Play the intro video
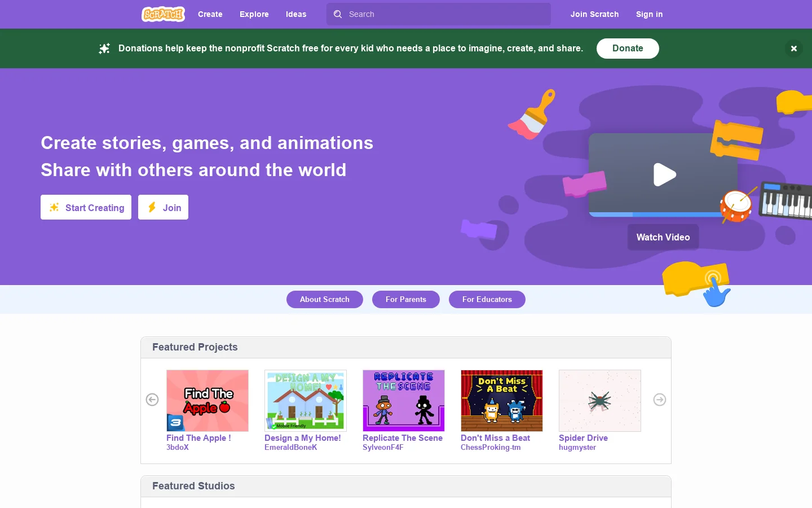The height and width of the screenshot is (508, 812). click(x=664, y=174)
